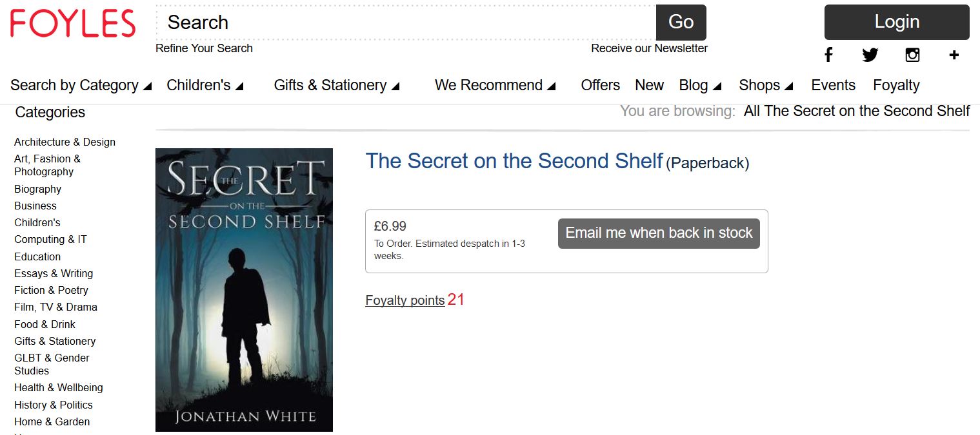980x435 pixels.
Task: Click Email me when back in stock
Action: click(x=659, y=233)
